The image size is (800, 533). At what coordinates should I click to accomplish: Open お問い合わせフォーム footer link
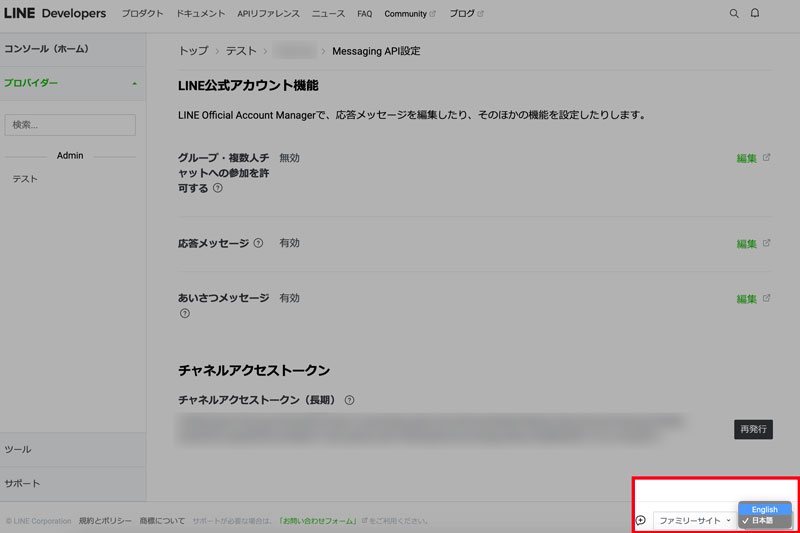point(318,521)
